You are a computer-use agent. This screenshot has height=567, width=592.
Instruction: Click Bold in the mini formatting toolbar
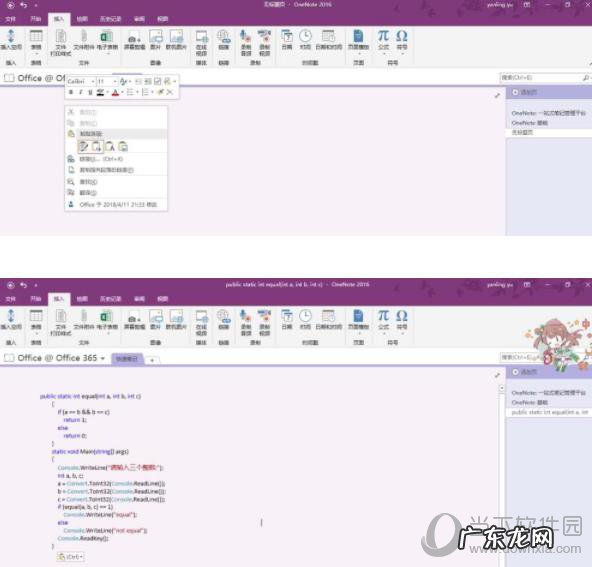[71, 92]
